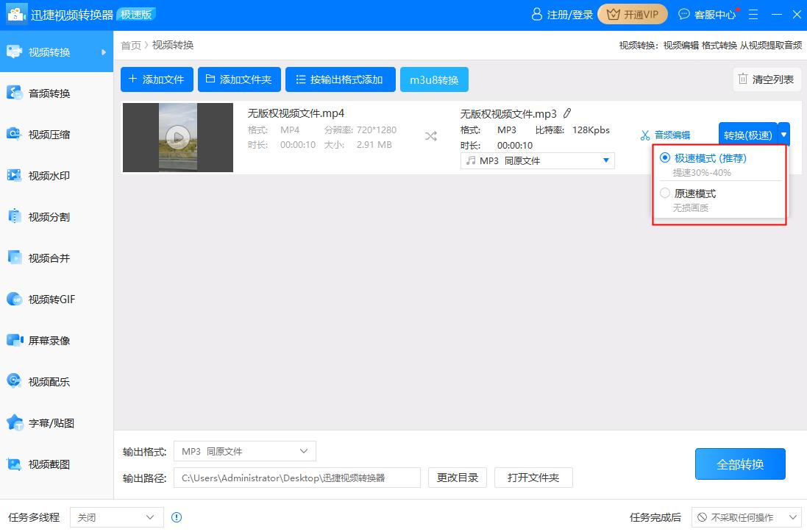This screenshot has width=807, height=532.
Task: Expand the 任务完成后 action dropdown
Action: pos(747,517)
